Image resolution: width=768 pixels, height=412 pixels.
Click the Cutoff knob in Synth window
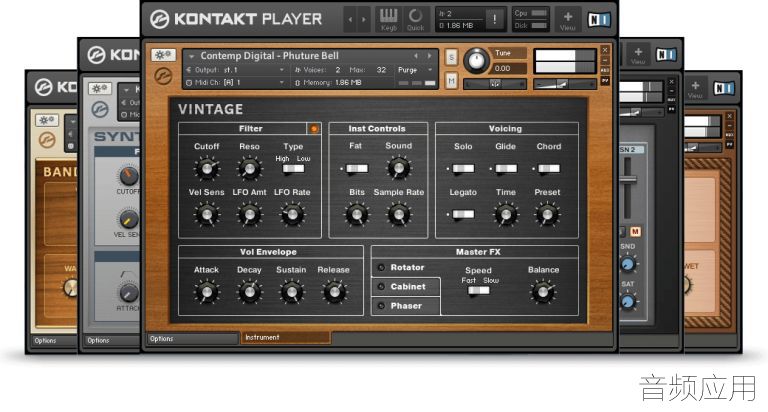point(128,175)
